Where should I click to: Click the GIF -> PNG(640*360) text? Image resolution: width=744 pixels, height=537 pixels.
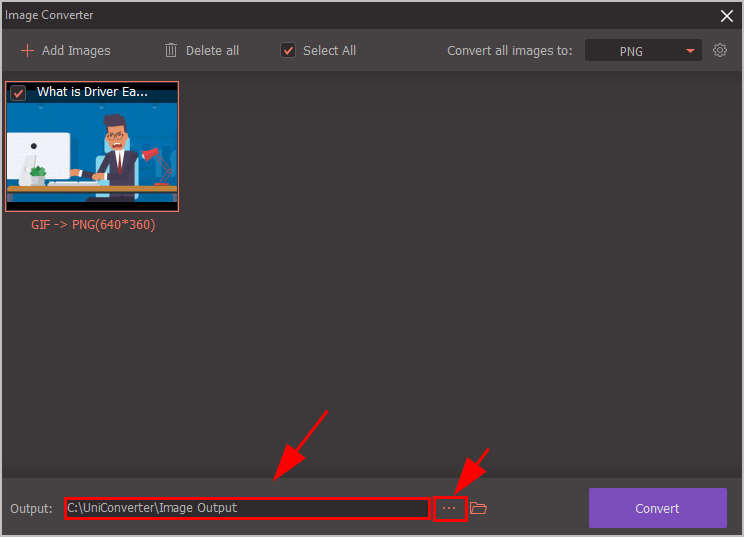tap(93, 225)
